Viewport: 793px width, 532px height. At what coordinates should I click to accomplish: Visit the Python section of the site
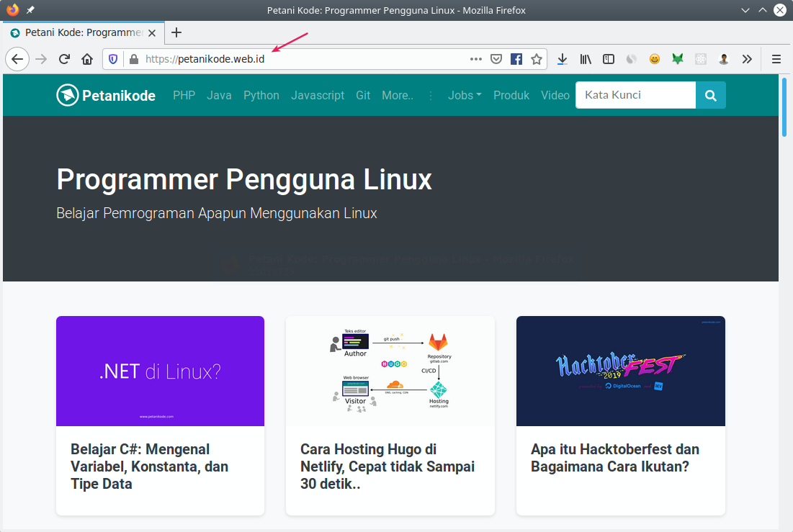(261, 95)
